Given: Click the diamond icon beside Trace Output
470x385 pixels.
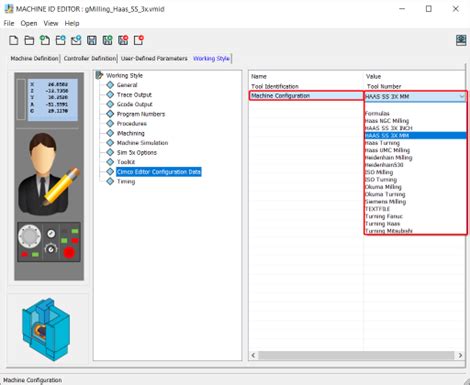Looking at the screenshot, I should [x=110, y=94].
